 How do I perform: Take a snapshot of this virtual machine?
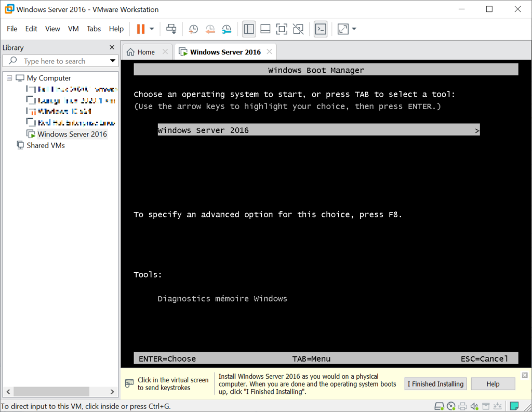coord(193,29)
